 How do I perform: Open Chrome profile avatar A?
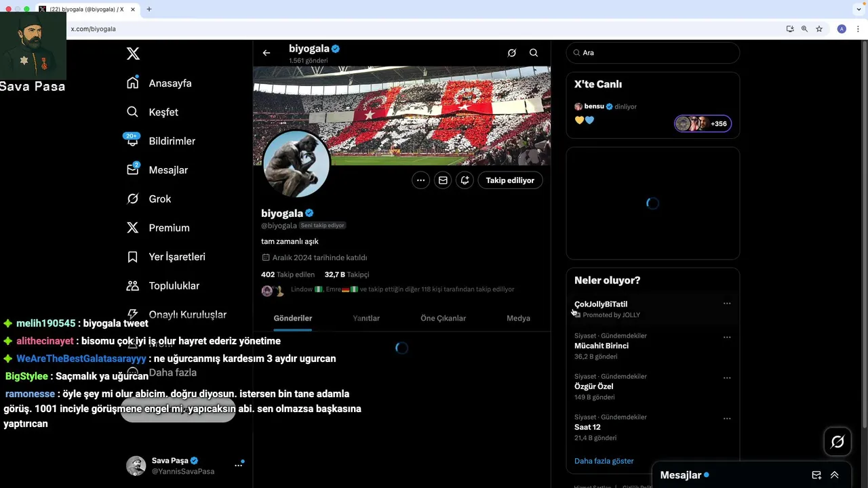[842, 29]
